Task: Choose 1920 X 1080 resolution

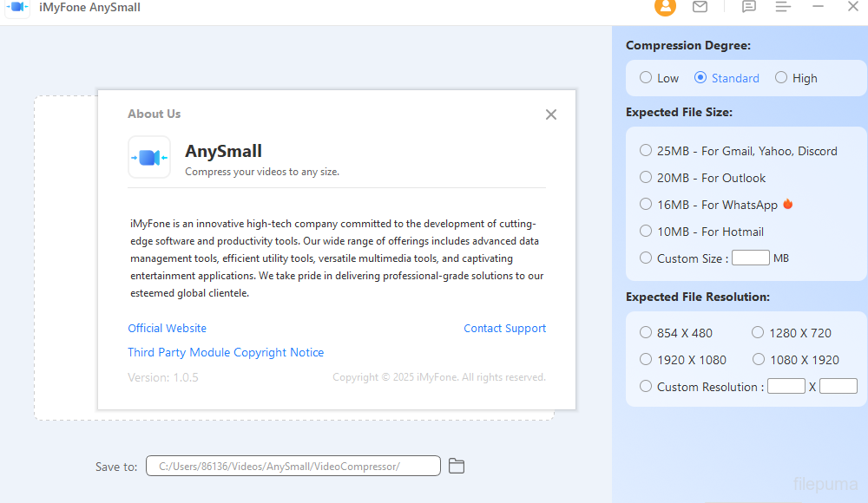Action: click(646, 359)
